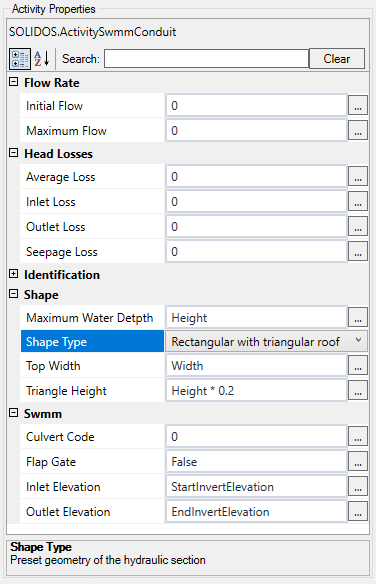
Task: Edit the Seepage Loss value field
Action: [x=256, y=251]
